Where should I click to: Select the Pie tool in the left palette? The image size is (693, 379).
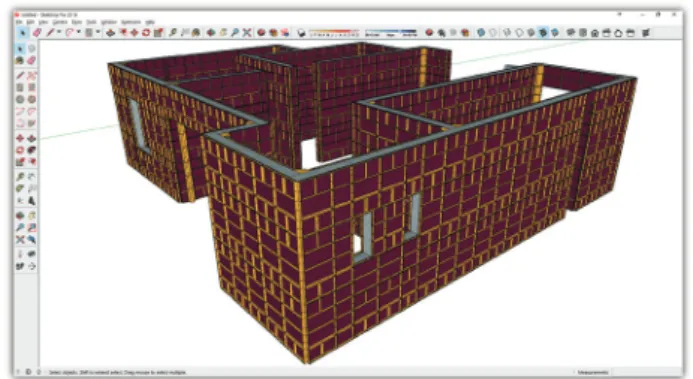[32, 123]
